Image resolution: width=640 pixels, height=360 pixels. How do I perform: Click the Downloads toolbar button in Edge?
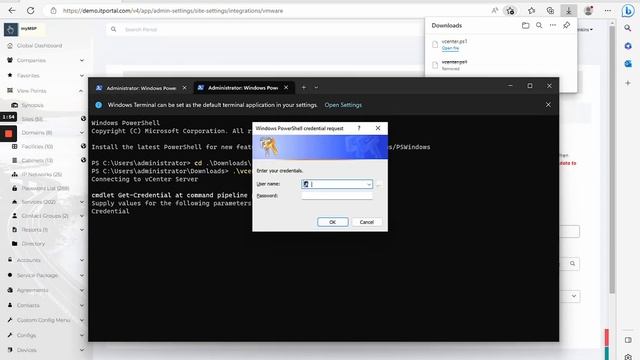(x=569, y=11)
